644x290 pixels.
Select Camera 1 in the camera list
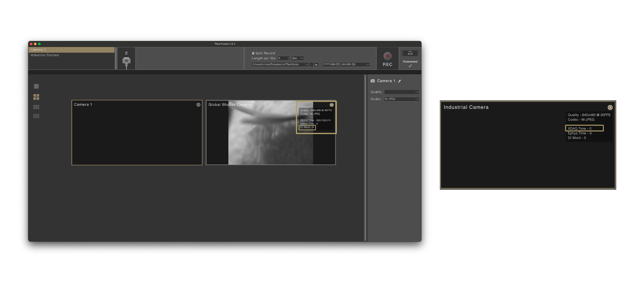click(38, 50)
